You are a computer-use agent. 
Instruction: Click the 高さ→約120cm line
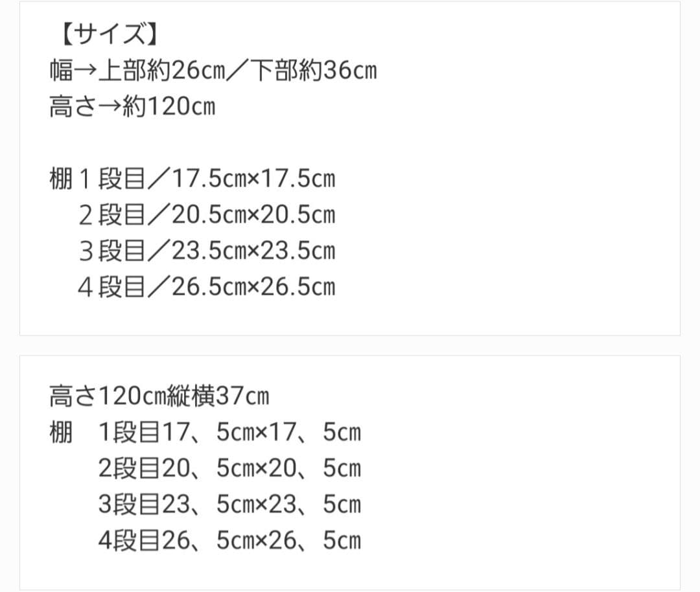[x=132, y=106]
